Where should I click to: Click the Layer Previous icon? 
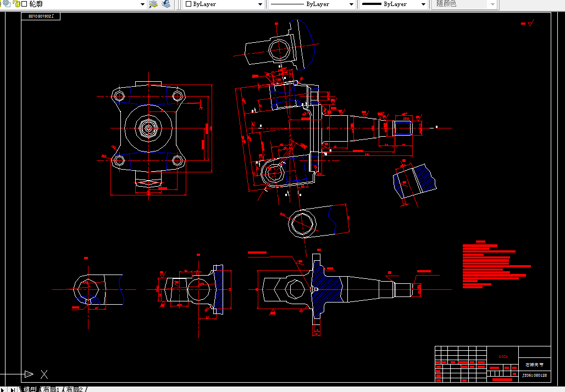click(166, 4)
